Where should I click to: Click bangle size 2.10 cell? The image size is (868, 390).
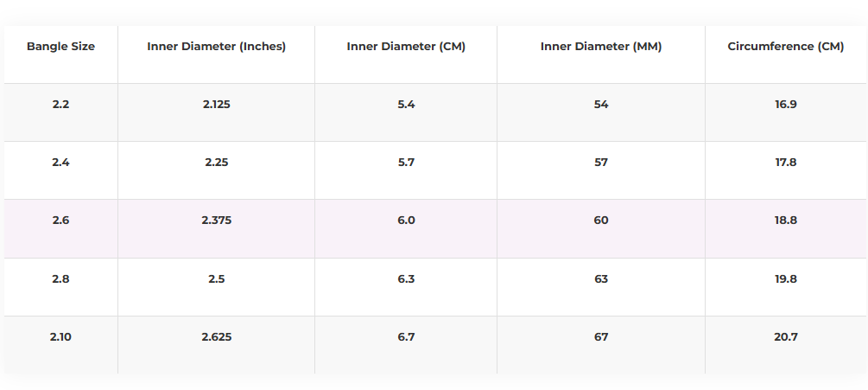click(60, 336)
